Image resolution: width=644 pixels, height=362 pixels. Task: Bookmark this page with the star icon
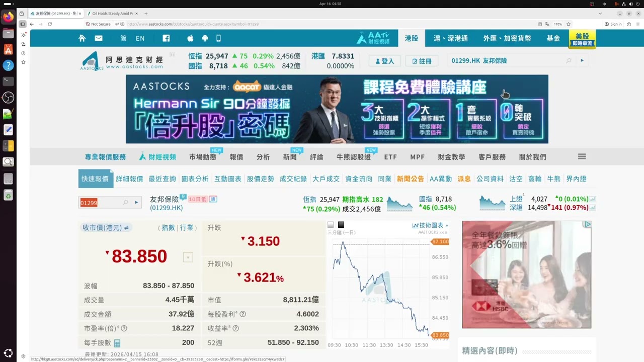pyautogui.click(x=569, y=24)
